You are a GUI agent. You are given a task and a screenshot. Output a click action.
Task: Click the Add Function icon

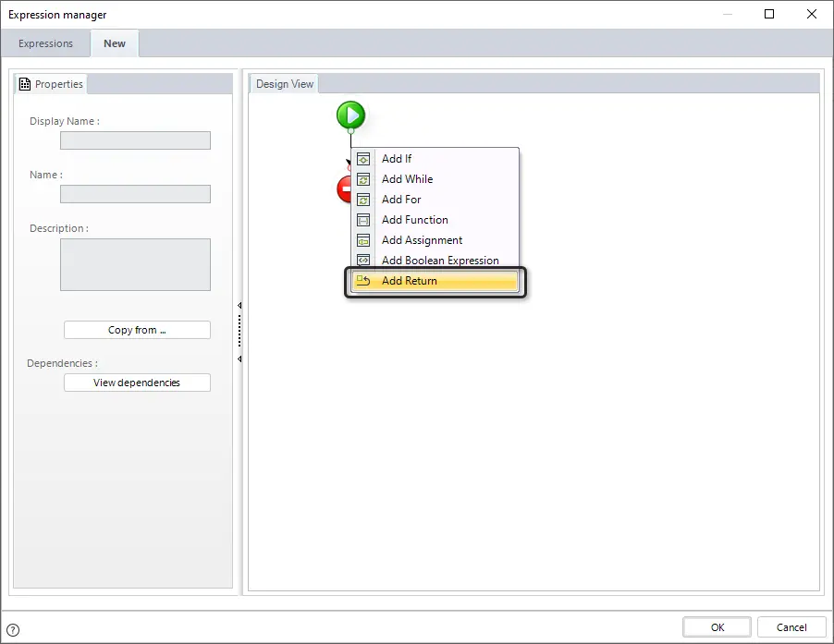pyautogui.click(x=363, y=220)
